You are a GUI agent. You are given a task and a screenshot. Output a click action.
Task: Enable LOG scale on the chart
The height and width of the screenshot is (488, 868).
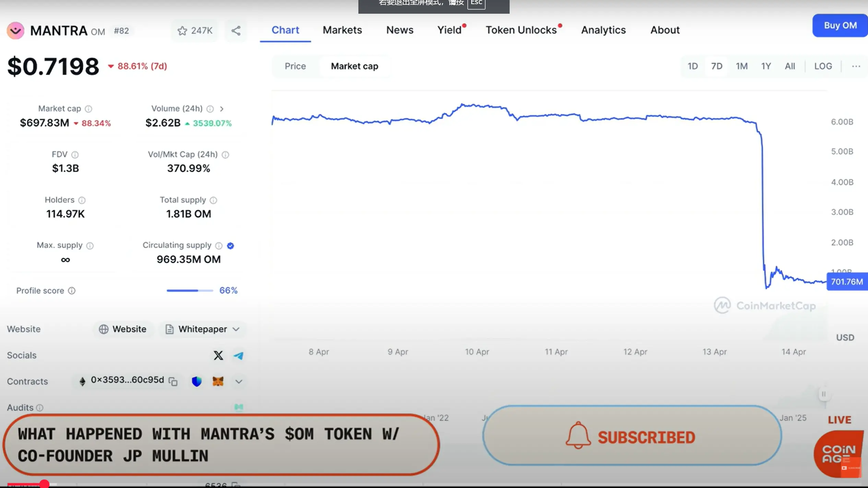tap(823, 66)
